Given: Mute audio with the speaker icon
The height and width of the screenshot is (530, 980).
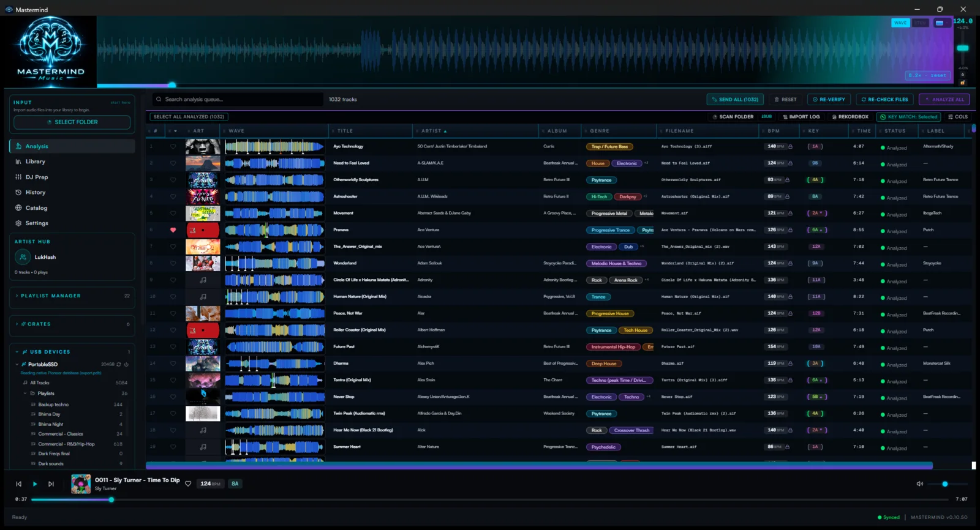Looking at the screenshot, I should pyautogui.click(x=919, y=484).
